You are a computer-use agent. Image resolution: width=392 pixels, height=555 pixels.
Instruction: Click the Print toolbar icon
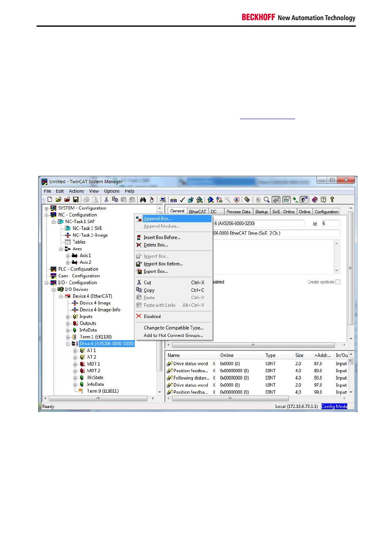click(x=86, y=200)
